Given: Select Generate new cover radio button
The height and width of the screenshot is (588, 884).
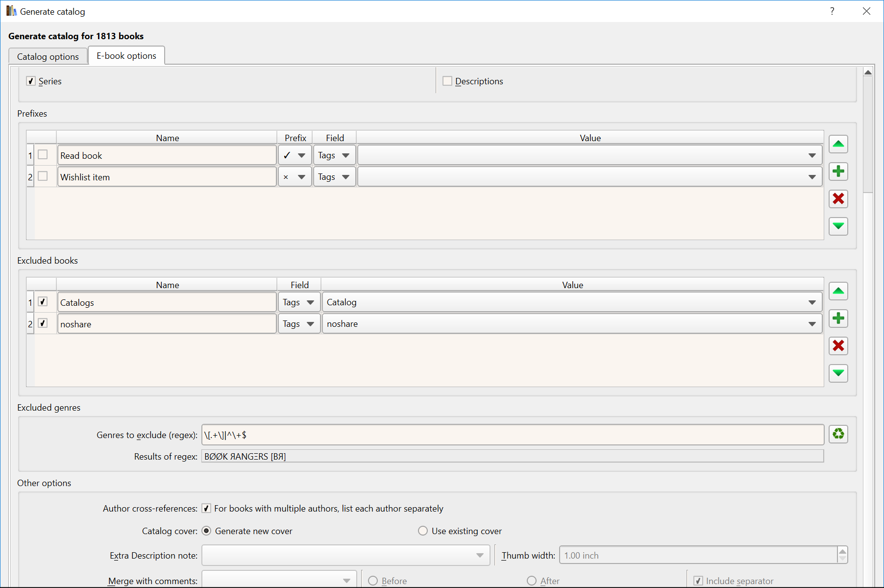Looking at the screenshot, I should [207, 531].
